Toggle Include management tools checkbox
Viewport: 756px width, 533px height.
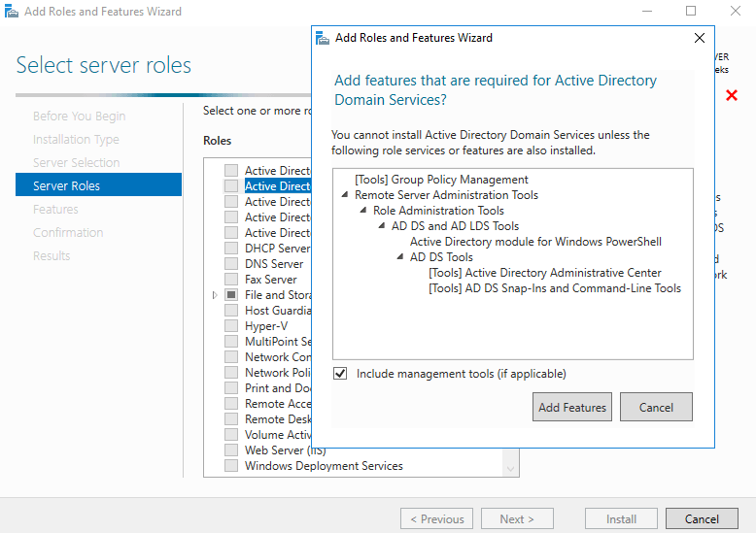(x=340, y=374)
